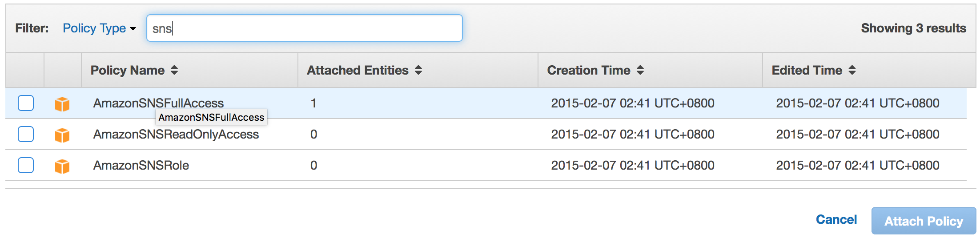Click the AmazonSNSReadOnlyAccess orange box icon
The image size is (980, 238).
[62, 135]
